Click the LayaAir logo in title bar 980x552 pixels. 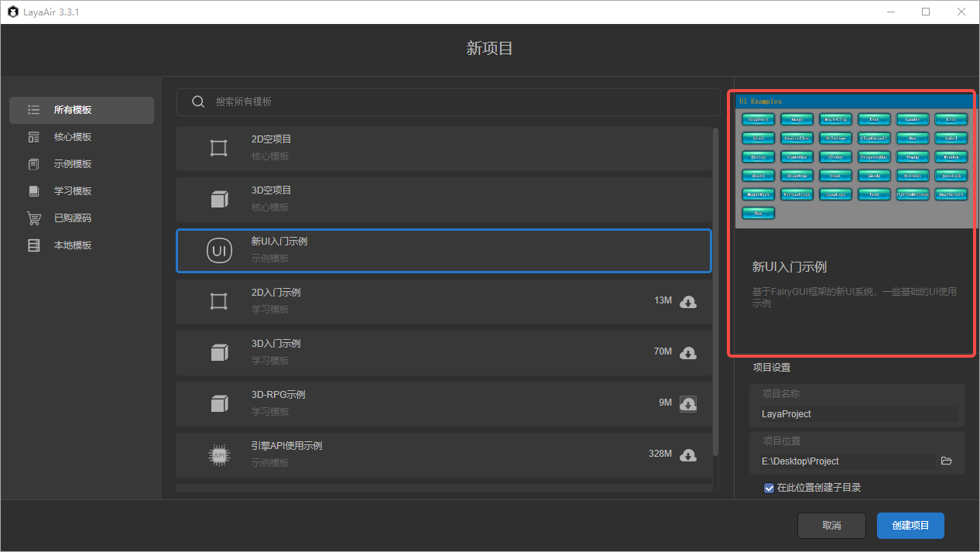13,12
